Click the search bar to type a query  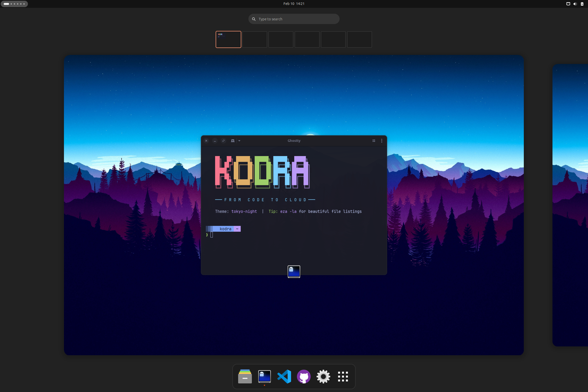(294, 19)
